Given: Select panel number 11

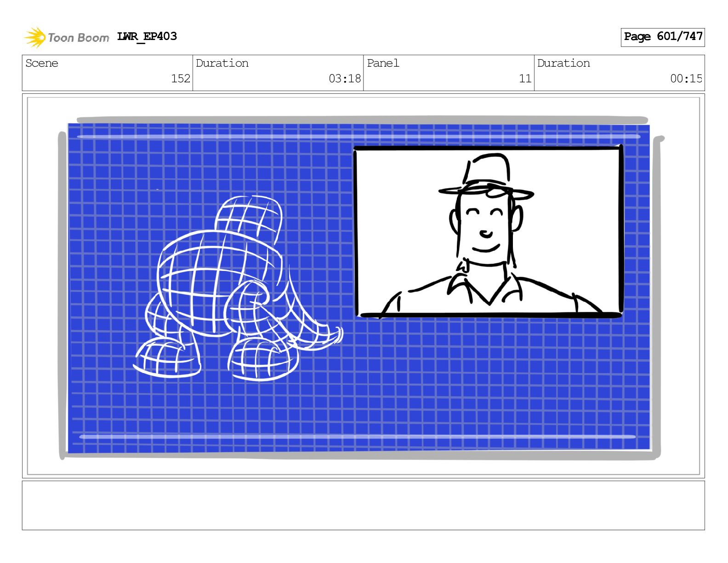Looking at the screenshot, I should coord(525,79).
